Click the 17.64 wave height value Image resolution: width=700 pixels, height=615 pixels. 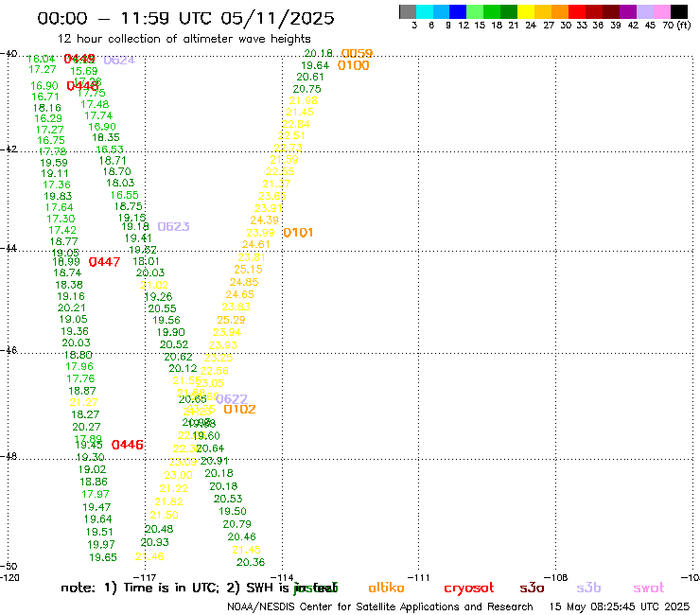59,207
